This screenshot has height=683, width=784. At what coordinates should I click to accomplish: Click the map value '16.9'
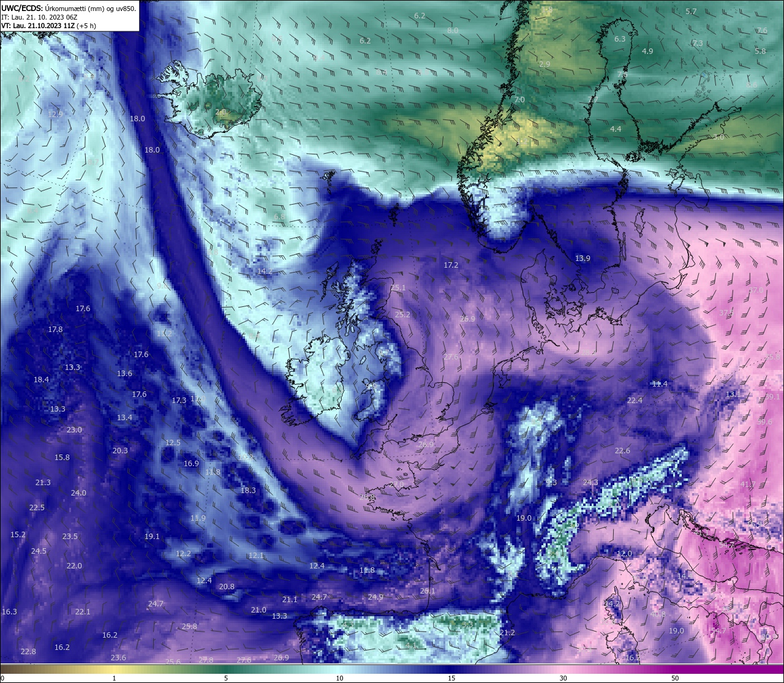point(191,464)
